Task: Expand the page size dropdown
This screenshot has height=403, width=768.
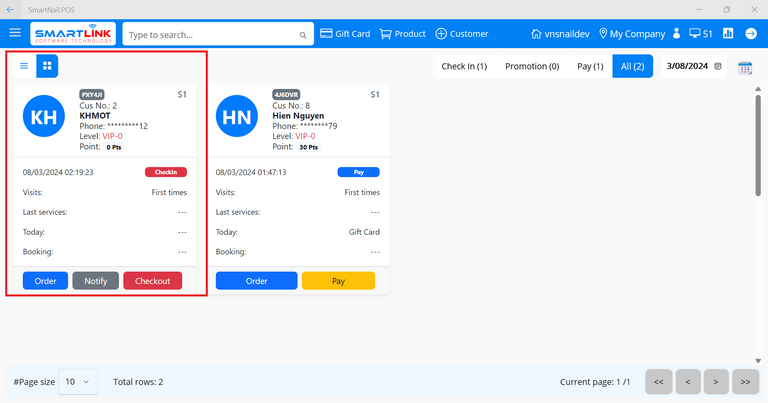Action: [77, 382]
